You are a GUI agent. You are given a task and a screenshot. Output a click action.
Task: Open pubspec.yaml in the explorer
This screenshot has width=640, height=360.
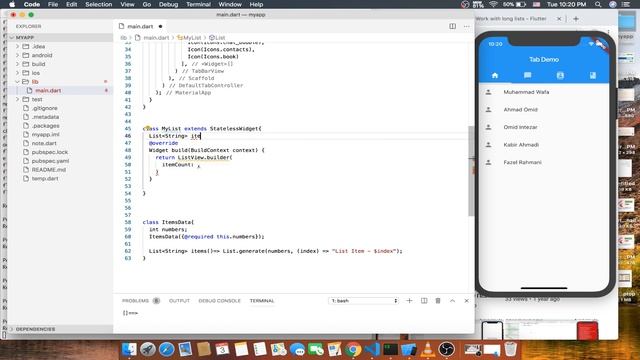50,161
